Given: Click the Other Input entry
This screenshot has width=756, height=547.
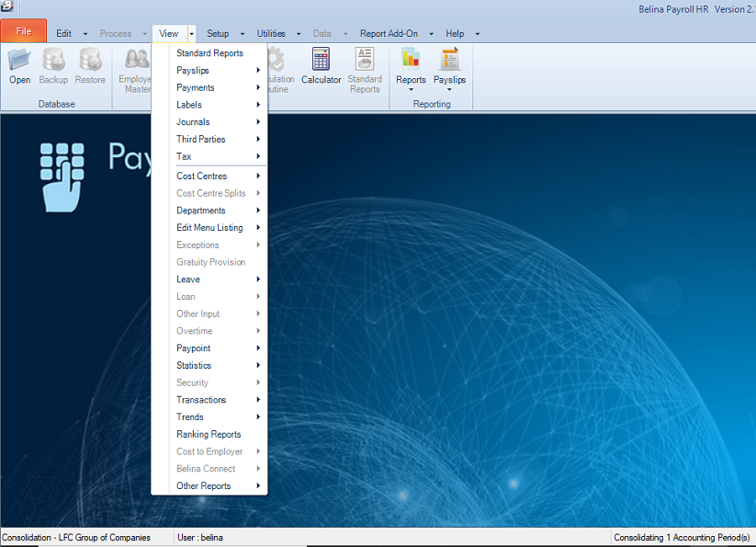Looking at the screenshot, I should click(x=209, y=313).
